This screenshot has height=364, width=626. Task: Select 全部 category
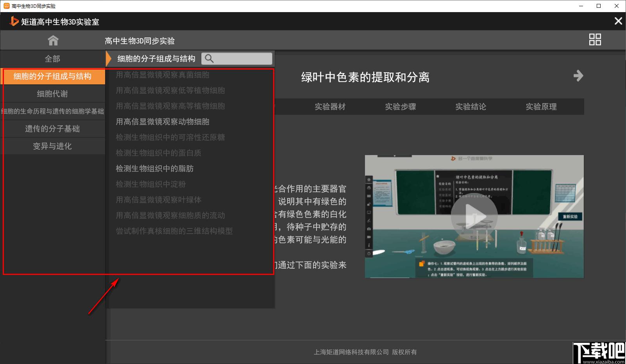(x=52, y=59)
